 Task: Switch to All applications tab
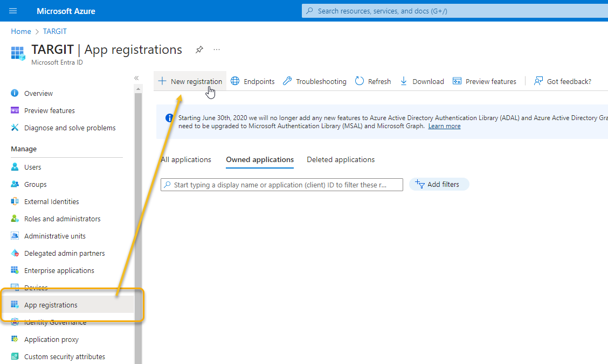[186, 159]
